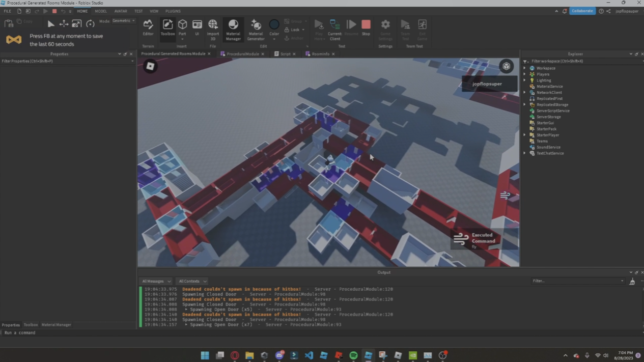
Task: Expand the Workspace tree item
Action: pyautogui.click(x=525, y=68)
